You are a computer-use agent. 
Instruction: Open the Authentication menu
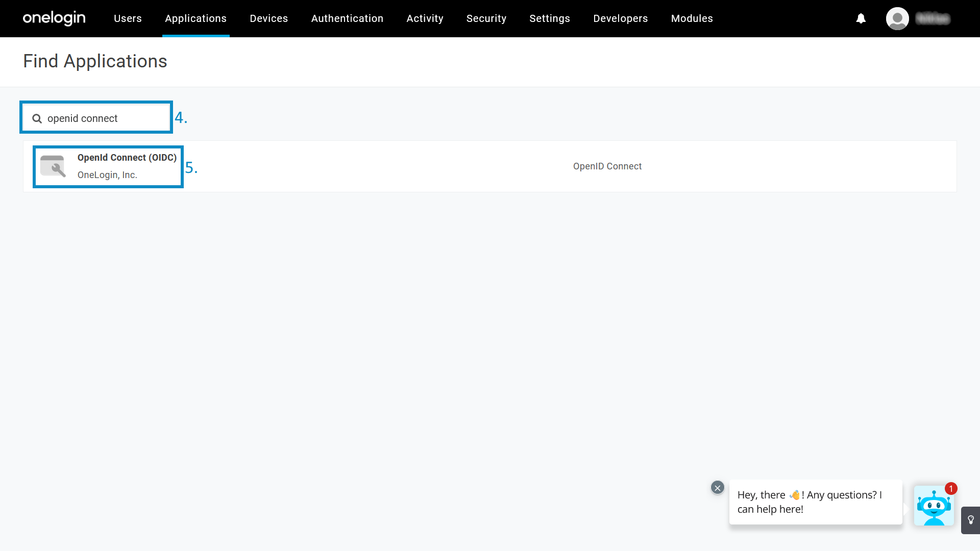347,18
